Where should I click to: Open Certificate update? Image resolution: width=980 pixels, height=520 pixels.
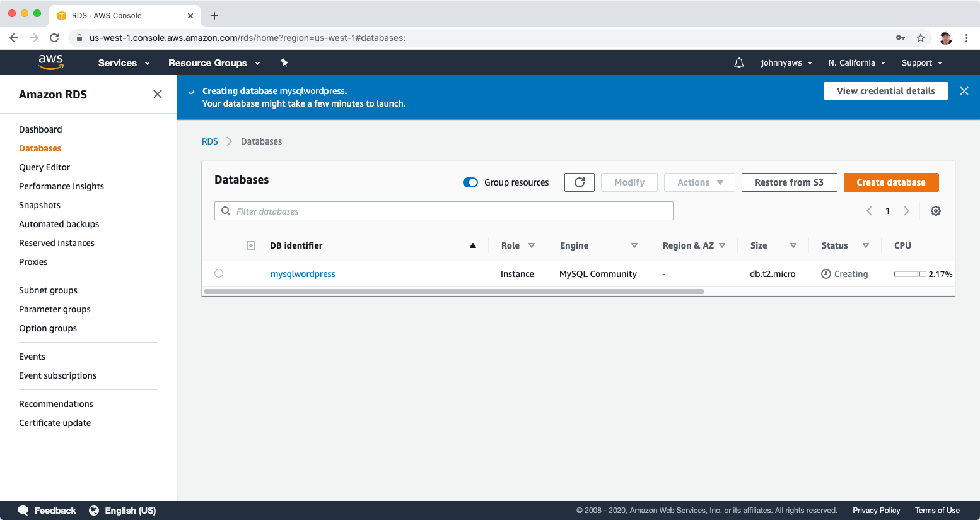tap(55, 423)
